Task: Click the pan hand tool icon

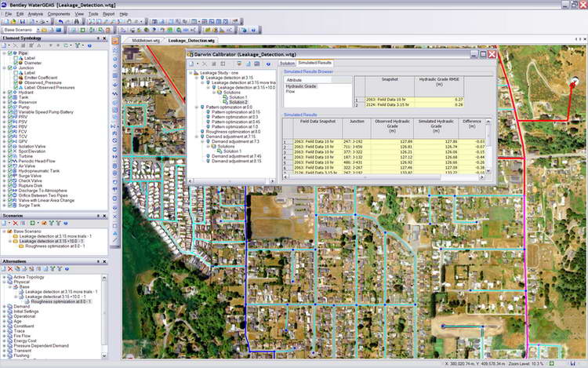Action: point(129,22)
